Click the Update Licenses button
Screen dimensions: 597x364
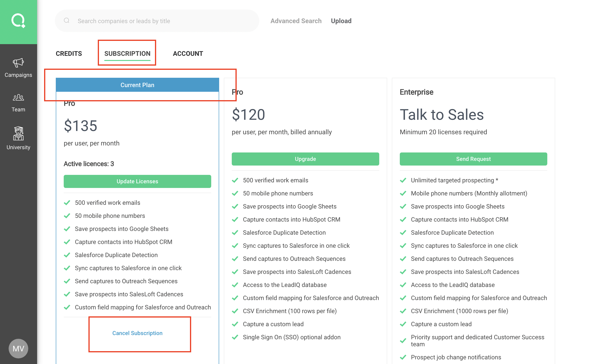pyautogui.click(x=137, y=181)
